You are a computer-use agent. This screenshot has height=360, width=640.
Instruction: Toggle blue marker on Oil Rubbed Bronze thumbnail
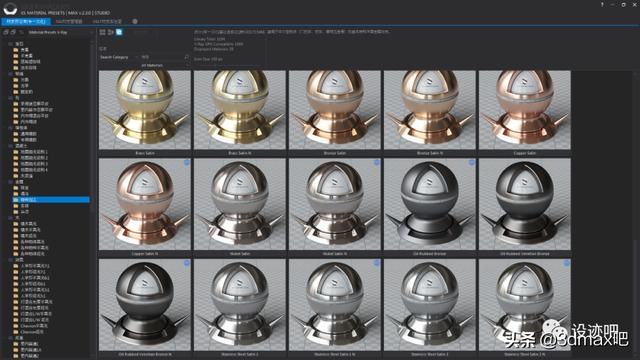[x=471, y=162]
